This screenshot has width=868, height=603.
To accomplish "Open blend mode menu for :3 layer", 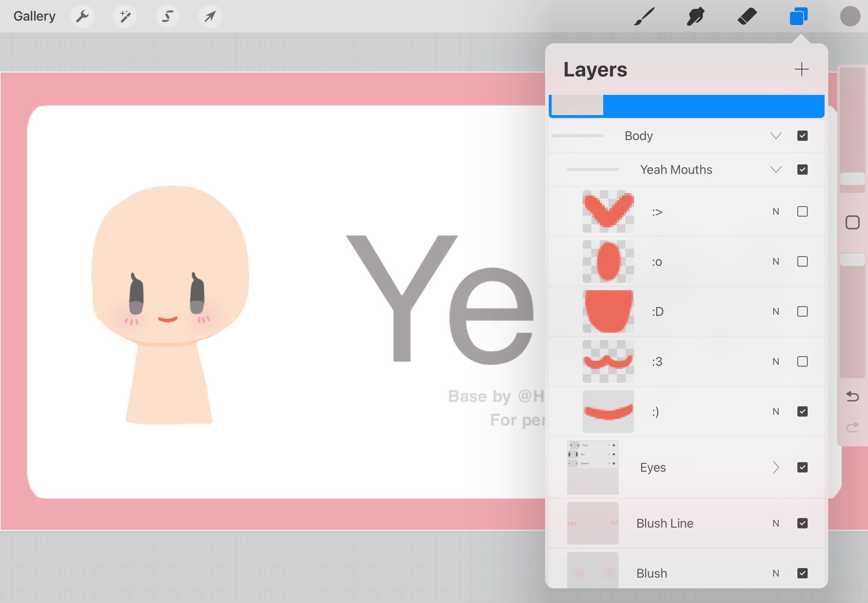I will [776, 361].
